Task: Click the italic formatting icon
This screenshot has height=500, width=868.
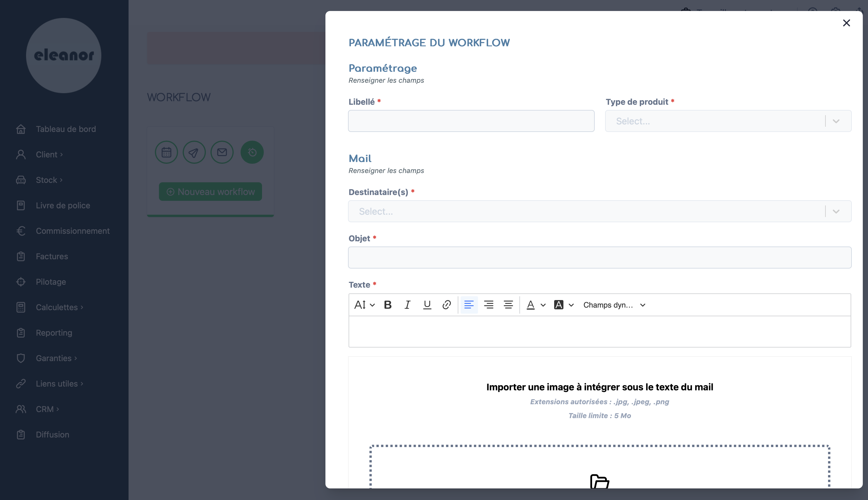Action: [406, 304]
